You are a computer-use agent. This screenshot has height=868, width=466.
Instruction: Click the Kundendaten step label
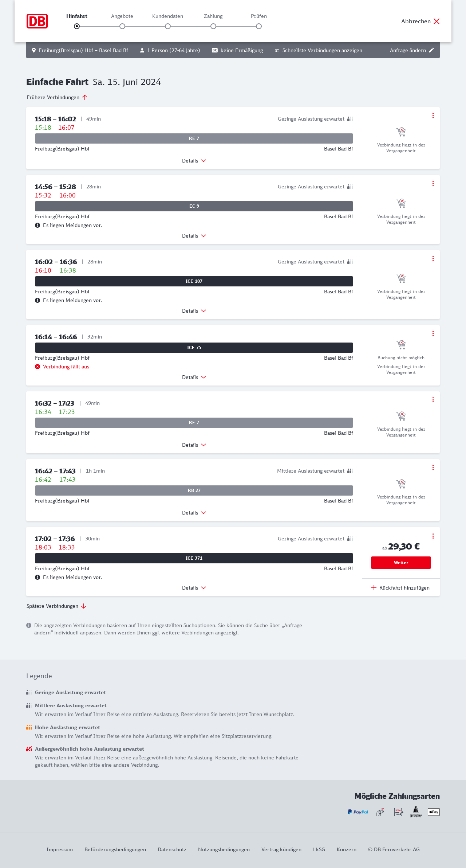[167, 16]
